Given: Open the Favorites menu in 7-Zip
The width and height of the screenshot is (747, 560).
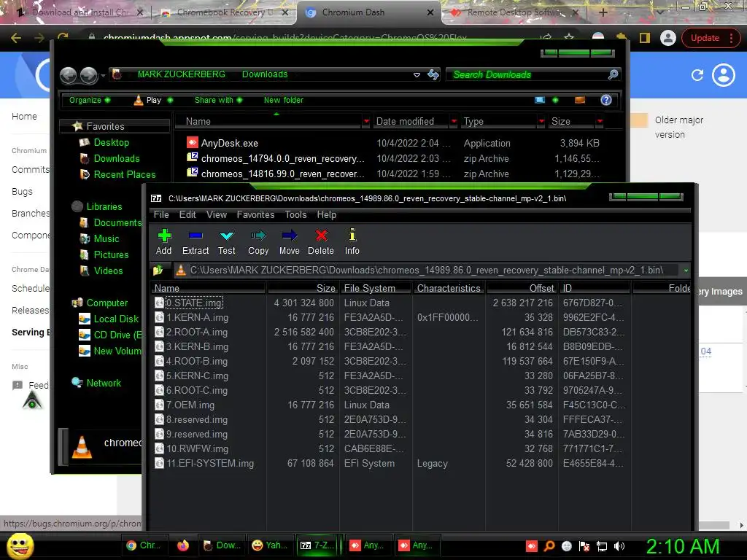Looking at the screenshot, I should (x=255, y=215).
